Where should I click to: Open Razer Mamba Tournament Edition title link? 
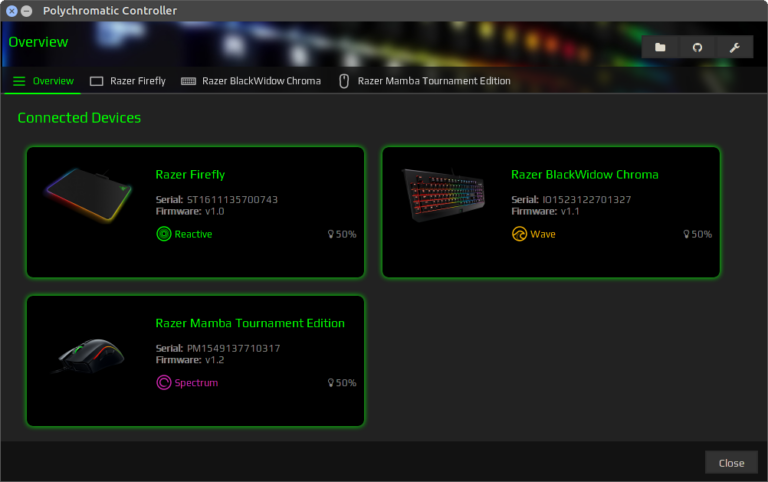[x=250, y=323]
